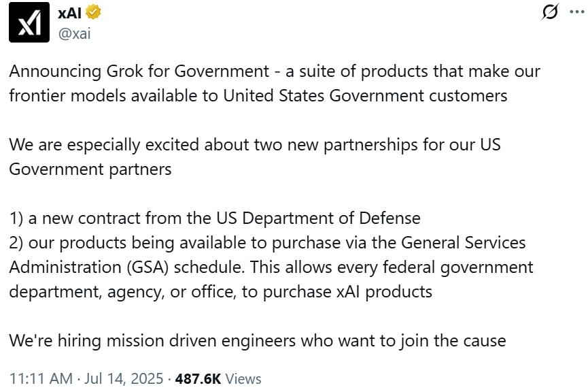
Task: Click the 11:11 AM timestamp
Action: pos(41,378)
